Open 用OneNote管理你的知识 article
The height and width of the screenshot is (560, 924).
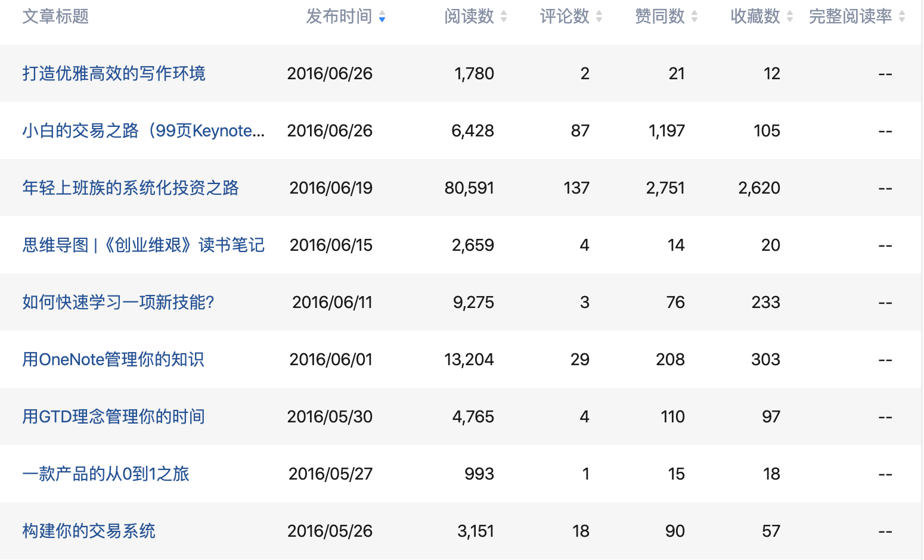click(x=113, y=360)
